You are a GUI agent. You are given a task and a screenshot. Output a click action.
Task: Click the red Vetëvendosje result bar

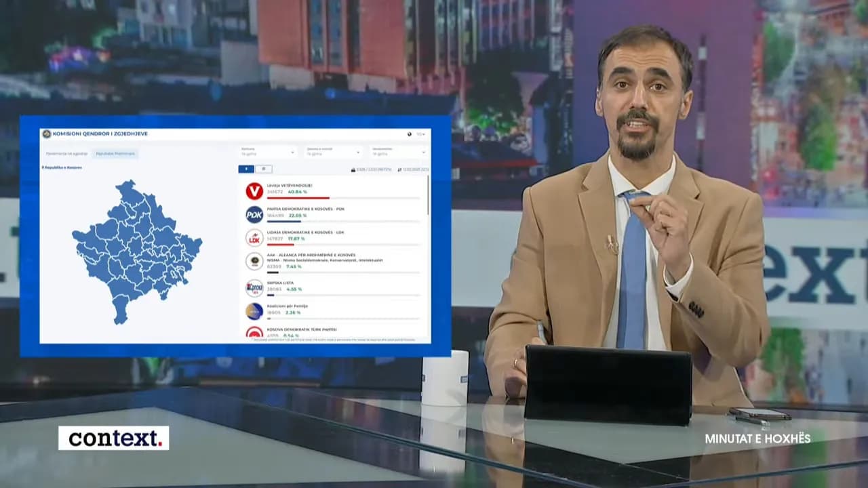(298, 198)
